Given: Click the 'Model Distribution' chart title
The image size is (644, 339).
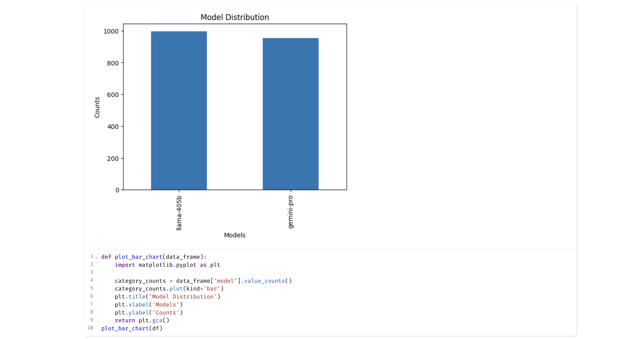Looking at the screenshot, I should (x=235, y=17).
